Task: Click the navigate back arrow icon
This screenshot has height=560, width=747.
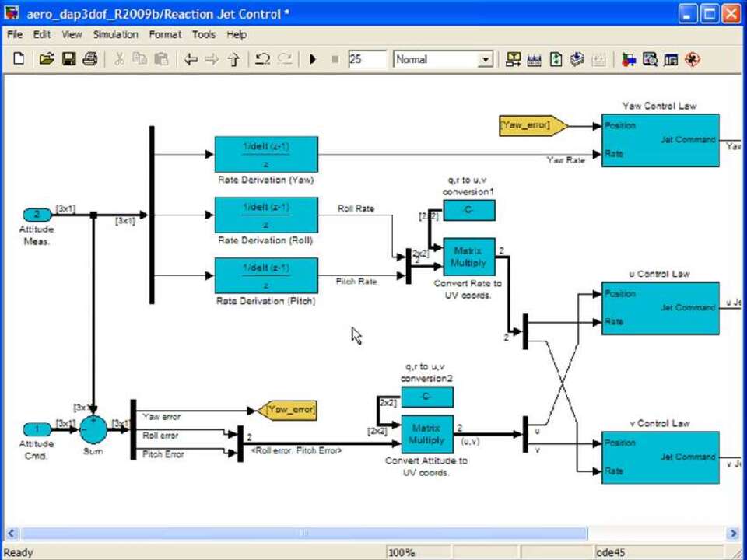Action: click(x=190, y=59)
